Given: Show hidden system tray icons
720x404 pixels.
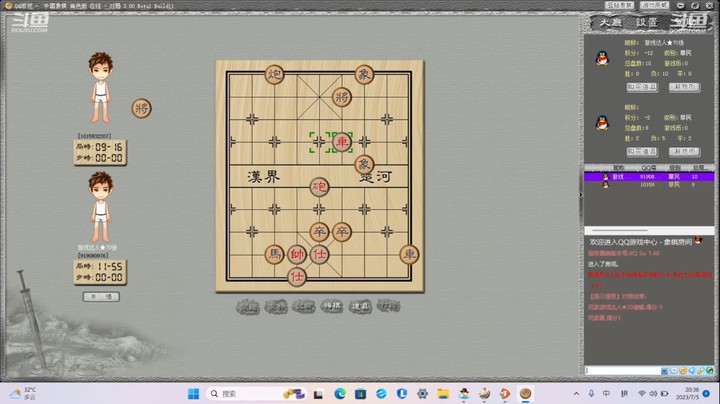Looking at the screenshot, I should [576, 393].
